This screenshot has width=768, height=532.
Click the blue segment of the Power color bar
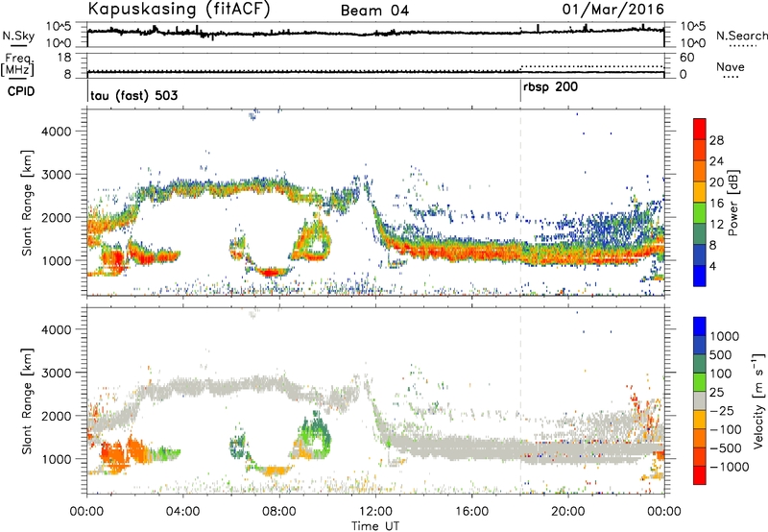coord(700,277)
